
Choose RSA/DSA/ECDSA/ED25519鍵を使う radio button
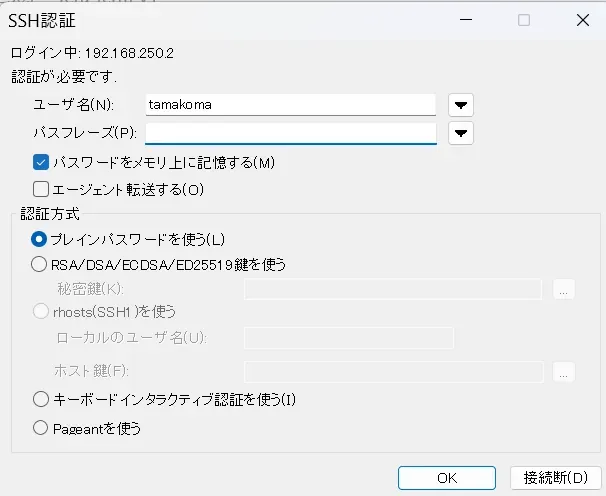pos(40,265)
